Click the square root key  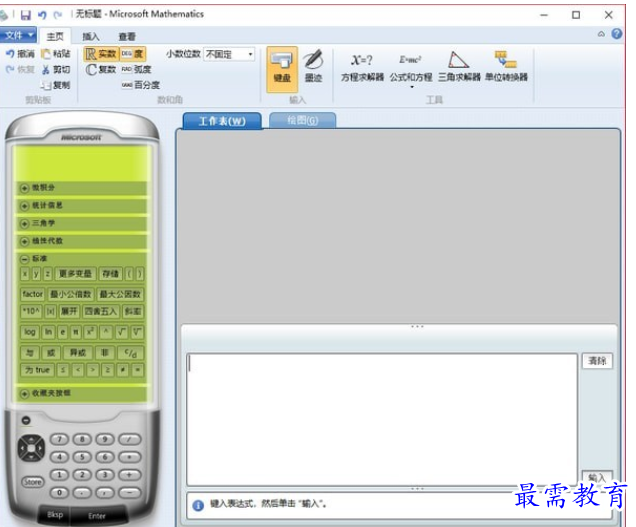pos(121,332)
